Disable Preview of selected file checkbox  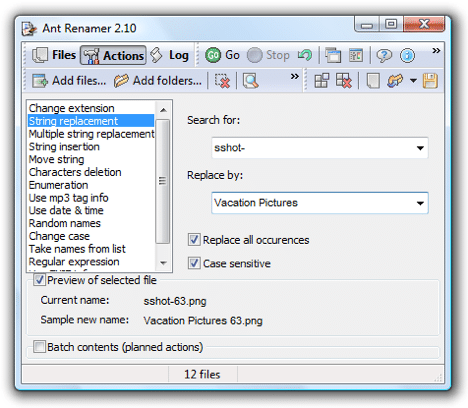tap(39, 280)
